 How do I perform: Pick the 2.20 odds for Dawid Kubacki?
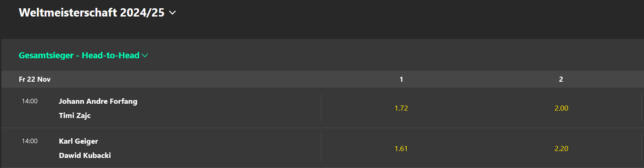click(561, 148)
